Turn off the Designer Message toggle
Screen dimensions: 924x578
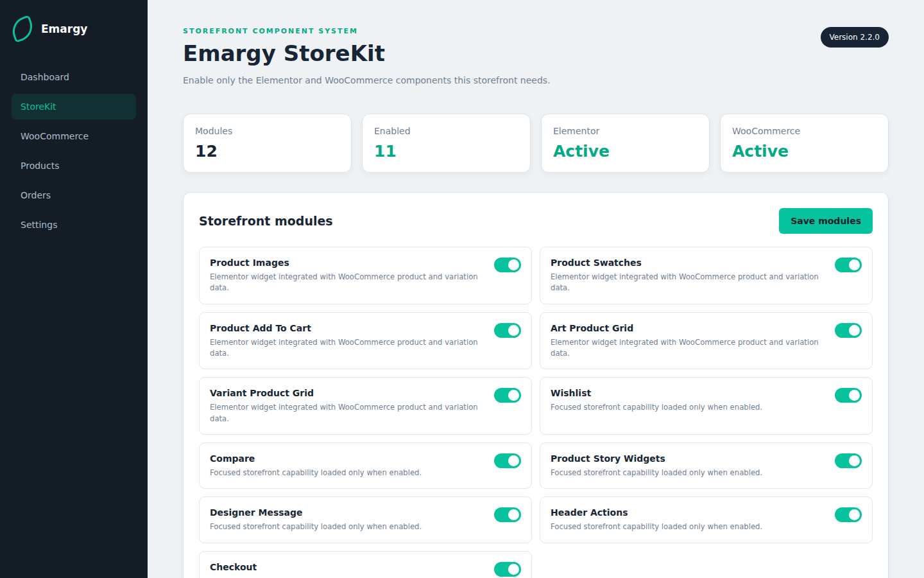point(508,514)
